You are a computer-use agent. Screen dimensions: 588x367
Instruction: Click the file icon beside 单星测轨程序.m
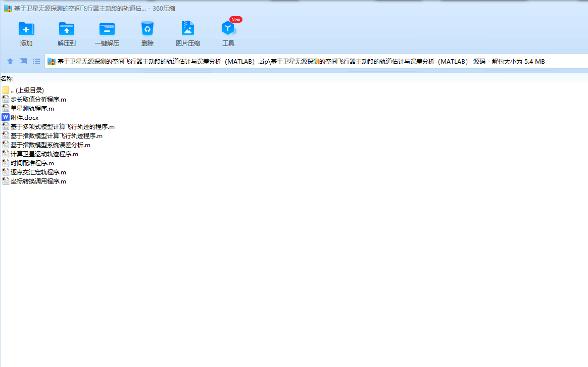(5, 108)
